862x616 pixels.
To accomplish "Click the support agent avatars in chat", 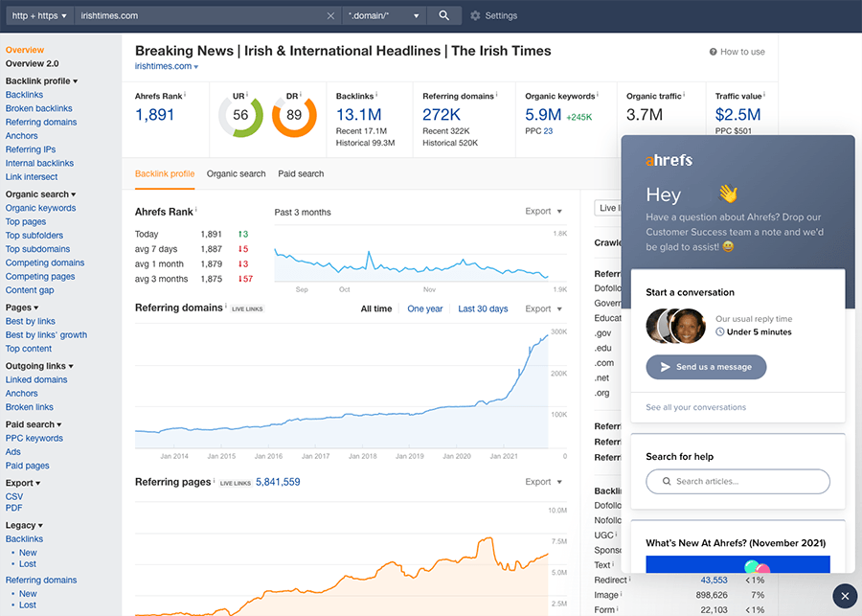I will [675, 326].
